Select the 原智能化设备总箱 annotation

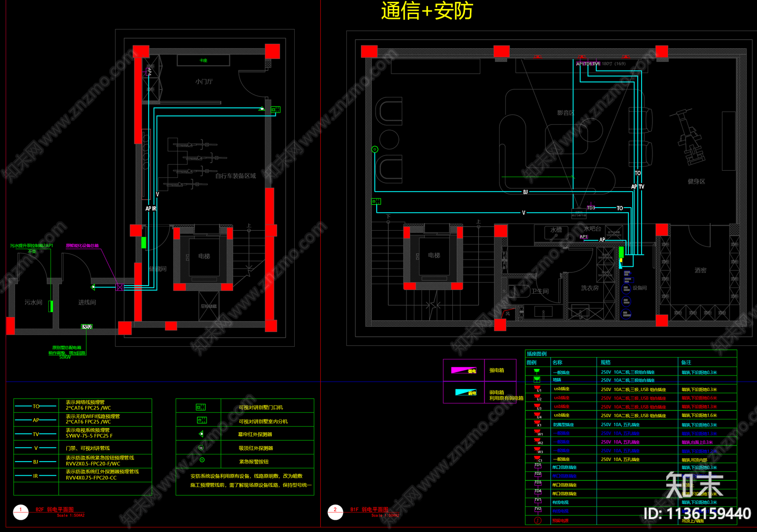[82, 246]
